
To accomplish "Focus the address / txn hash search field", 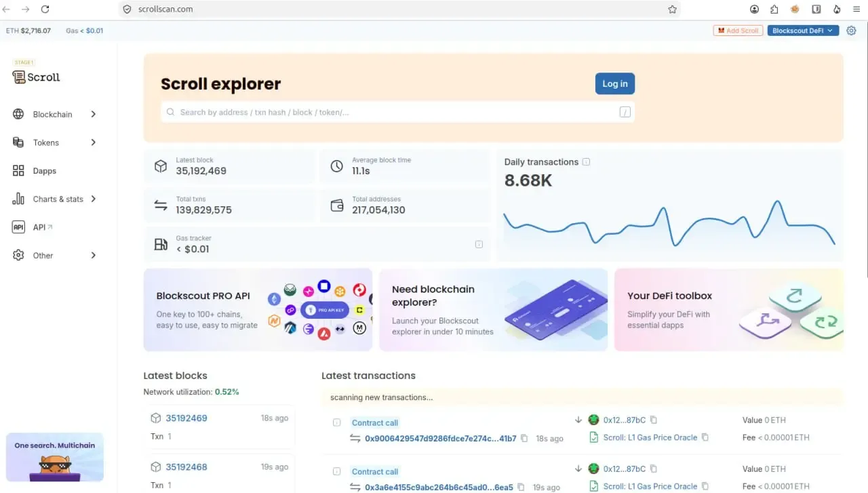I will 397,112.
